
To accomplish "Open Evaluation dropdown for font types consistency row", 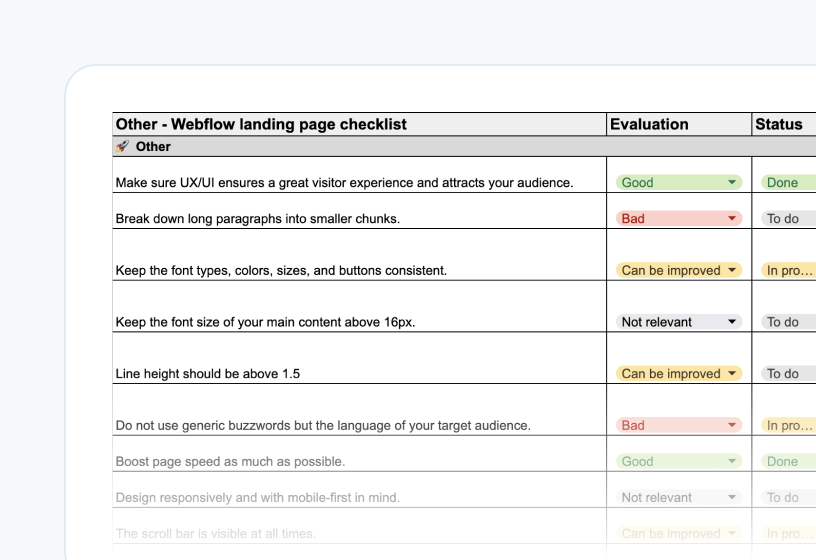I will pyautogui.click(x=679, y=270).
